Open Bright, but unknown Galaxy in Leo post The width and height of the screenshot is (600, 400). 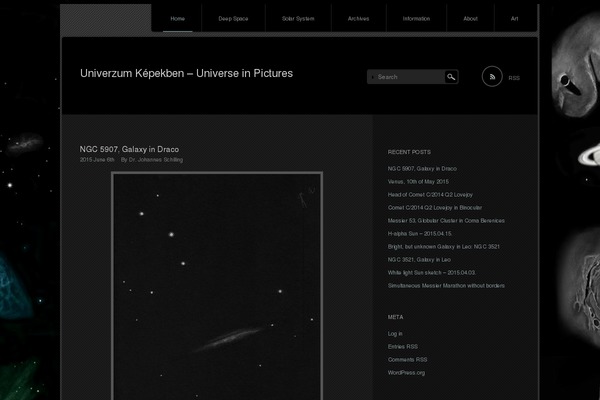pos(443,247)
